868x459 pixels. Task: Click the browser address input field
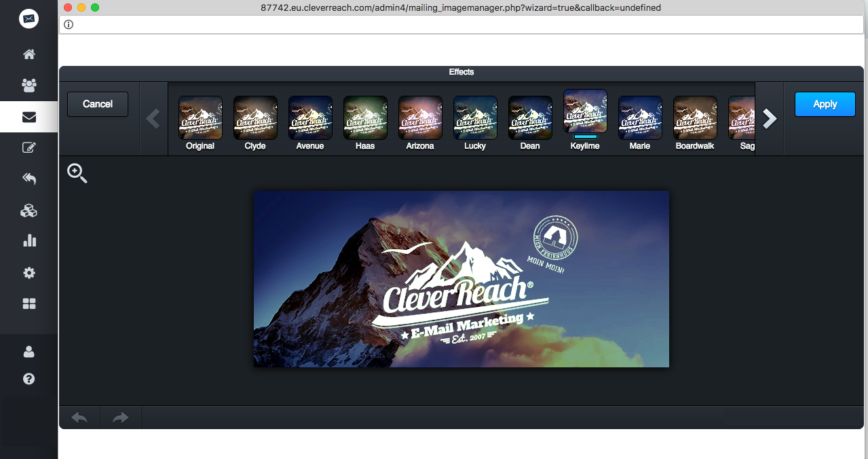pos(461,24)
